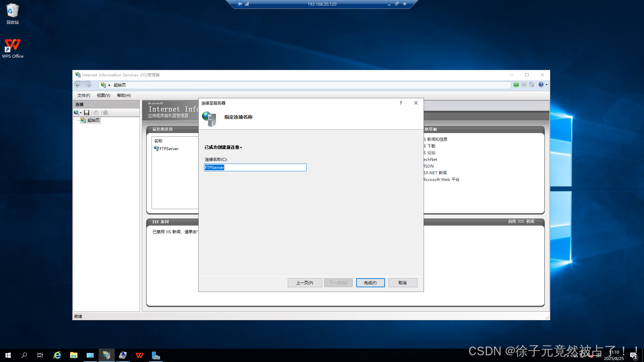Click the save connections floppy icon
The image size is (644, 362).
87,113
